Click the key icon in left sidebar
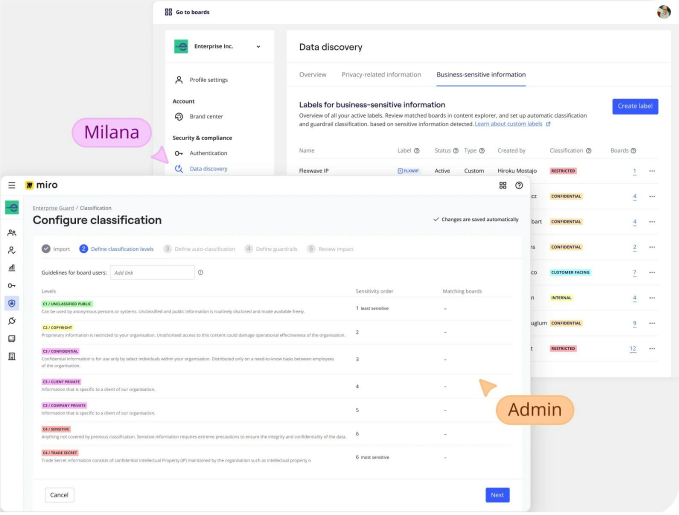The width and height of the screenshot is (679, 515). coord(12,285)
